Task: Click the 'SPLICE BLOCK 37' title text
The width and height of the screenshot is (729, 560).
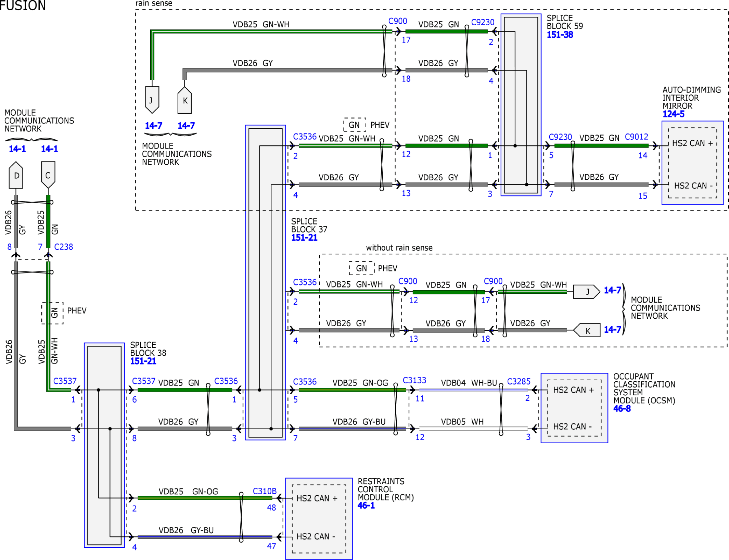Action: [309, 225]
